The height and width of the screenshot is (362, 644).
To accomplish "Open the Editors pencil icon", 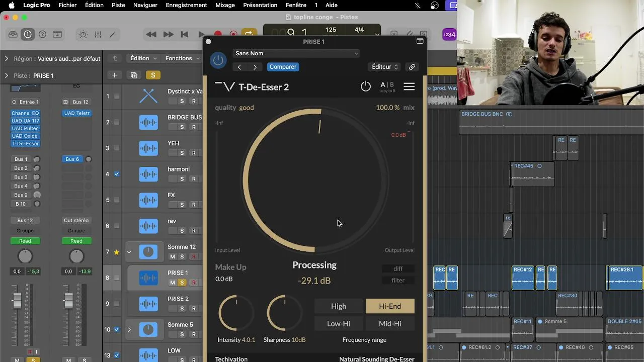I will [113, 34].
